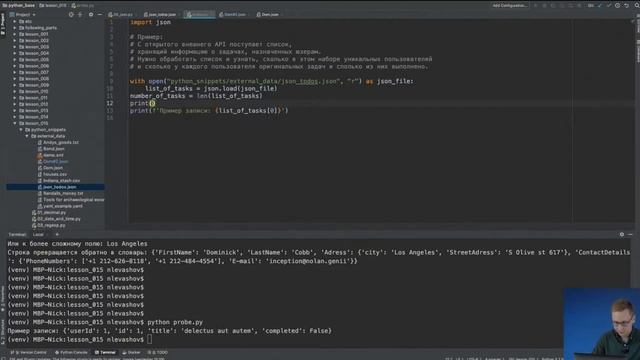This screenshot has width=640, height=360.
Task: Select 02_date_and_time.py in the tree
Action: 59,219
